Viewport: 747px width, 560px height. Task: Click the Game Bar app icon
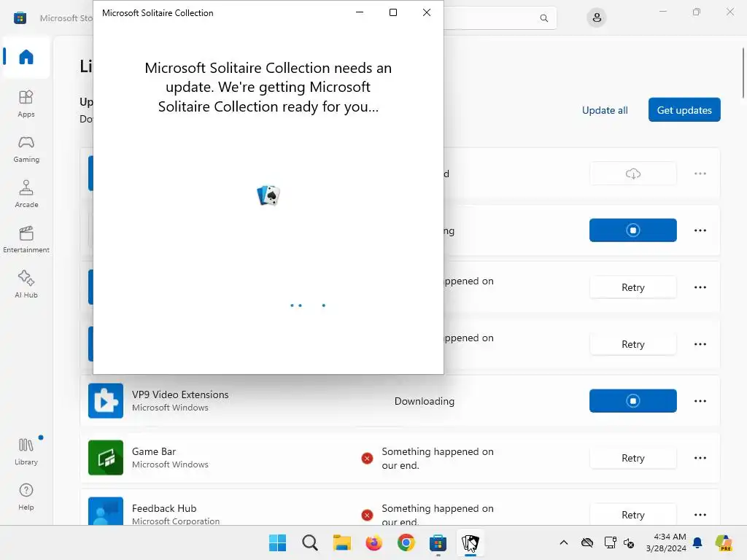(x=106, y=458)
